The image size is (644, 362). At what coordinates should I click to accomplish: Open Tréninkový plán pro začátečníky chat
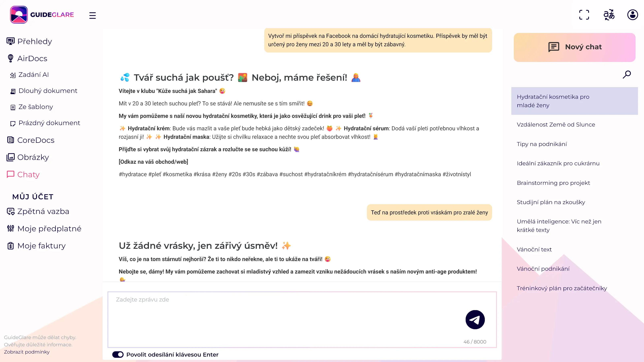(562, 288)
